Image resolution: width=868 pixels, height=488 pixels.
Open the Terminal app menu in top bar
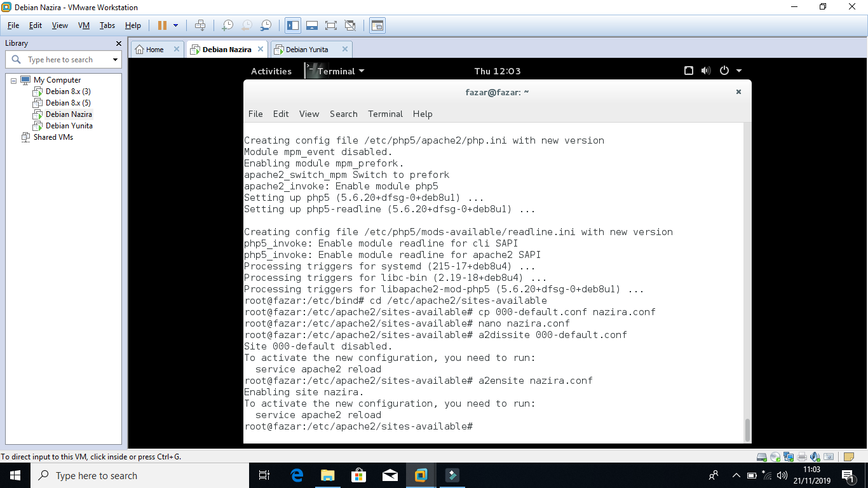click(x=336, y=71)
